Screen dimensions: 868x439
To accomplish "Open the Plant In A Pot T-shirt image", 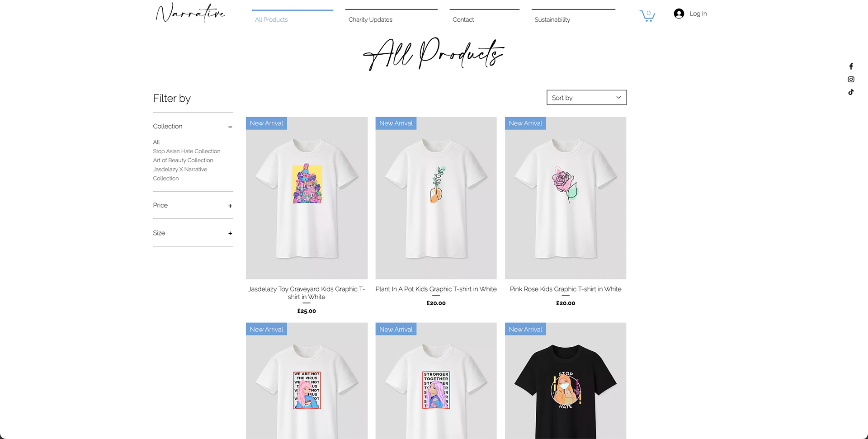I will tap(436, 198).
